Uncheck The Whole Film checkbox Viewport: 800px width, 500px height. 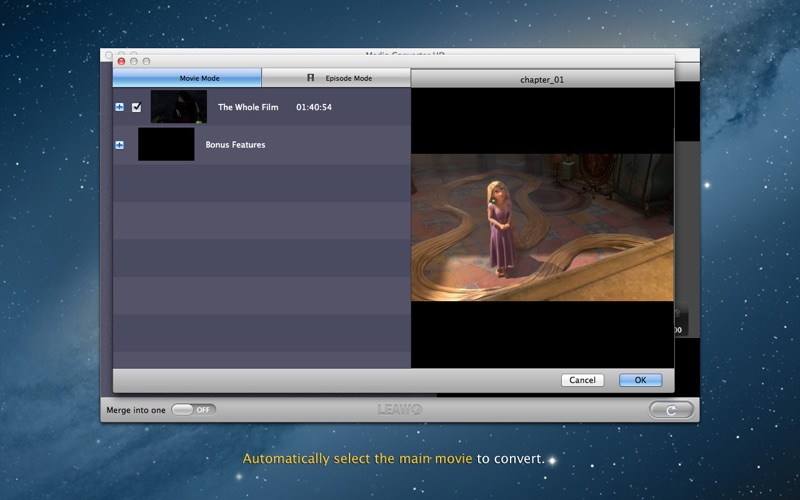click(136, 107)
